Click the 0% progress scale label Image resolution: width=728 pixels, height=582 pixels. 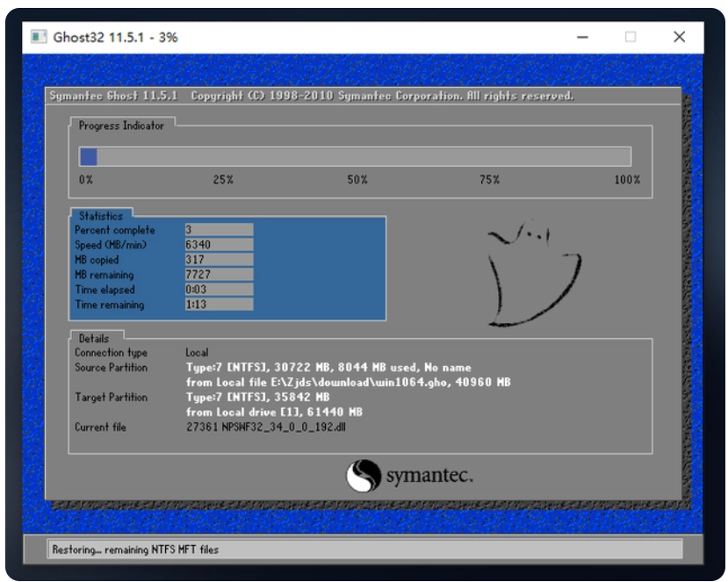click(86, 180)
